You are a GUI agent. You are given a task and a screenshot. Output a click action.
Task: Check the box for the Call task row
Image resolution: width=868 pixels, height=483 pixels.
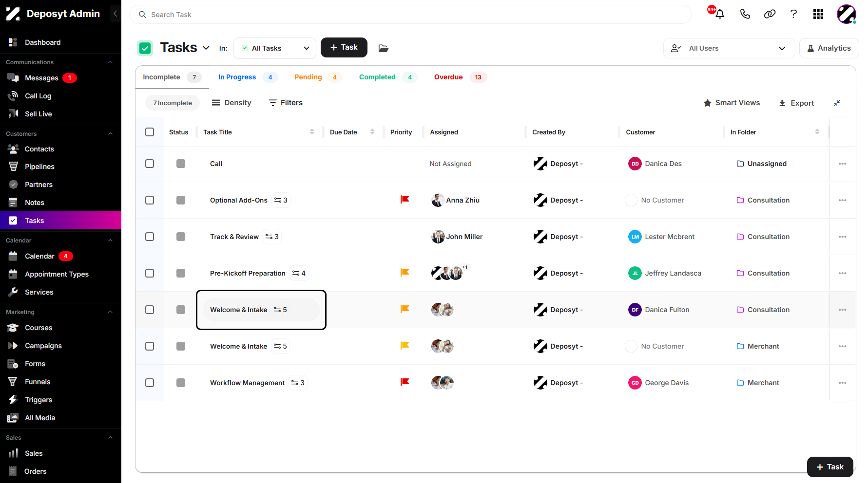tap(150, 164)
